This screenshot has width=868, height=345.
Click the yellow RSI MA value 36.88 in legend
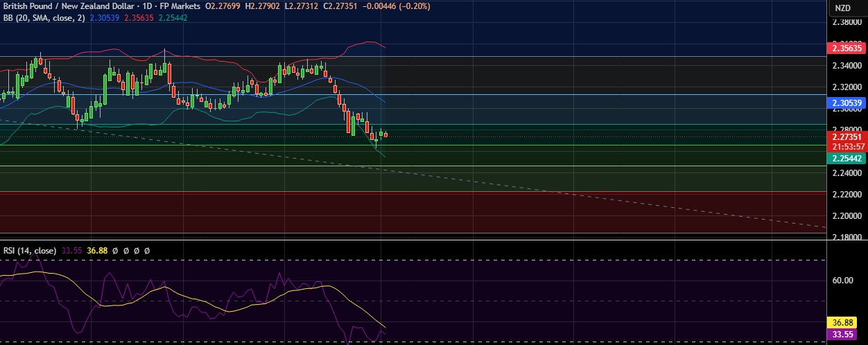tap(98, 249)
